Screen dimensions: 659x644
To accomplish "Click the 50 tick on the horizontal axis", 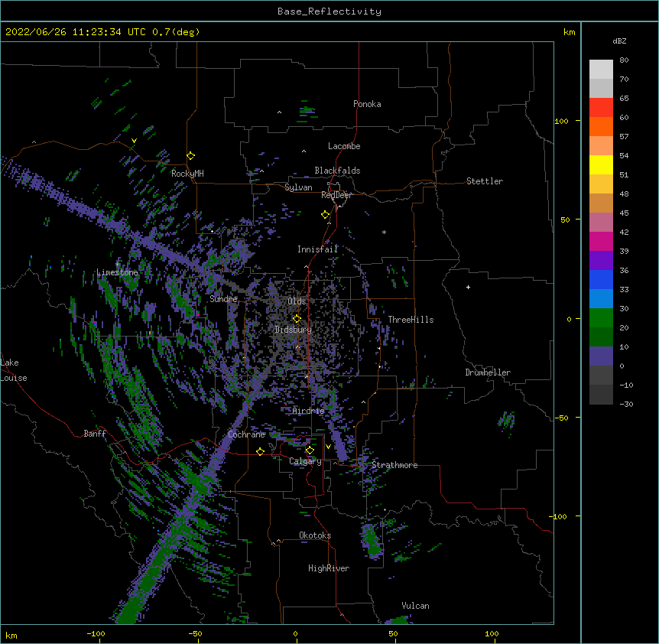I will (393, 633).
